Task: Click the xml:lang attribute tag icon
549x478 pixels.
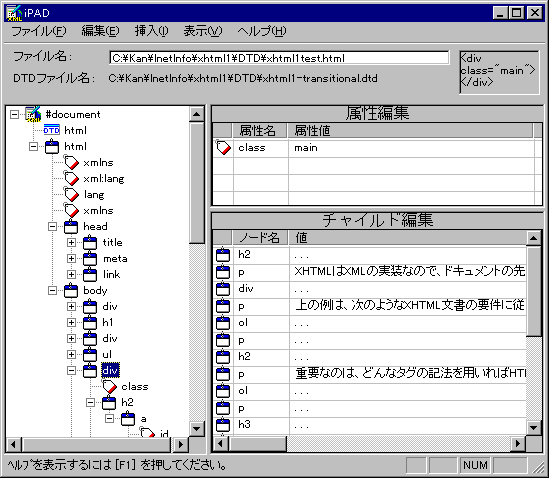Action: (x=71, y=178)
